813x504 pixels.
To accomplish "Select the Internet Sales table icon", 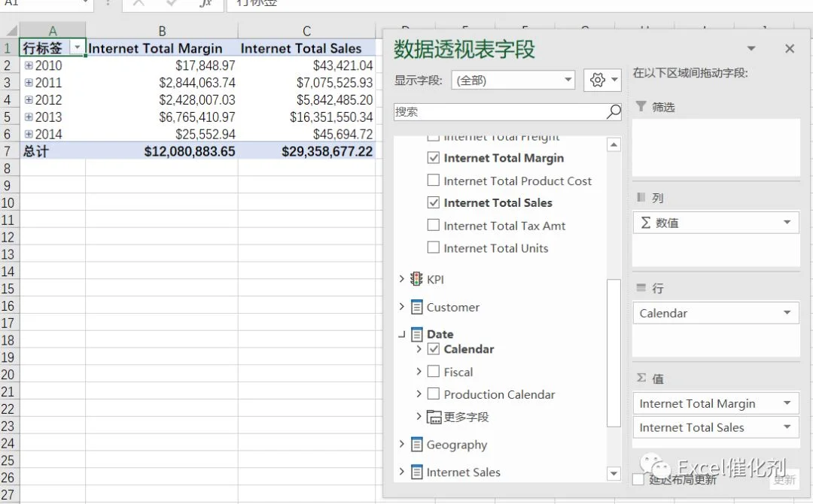I will point(416,472).
